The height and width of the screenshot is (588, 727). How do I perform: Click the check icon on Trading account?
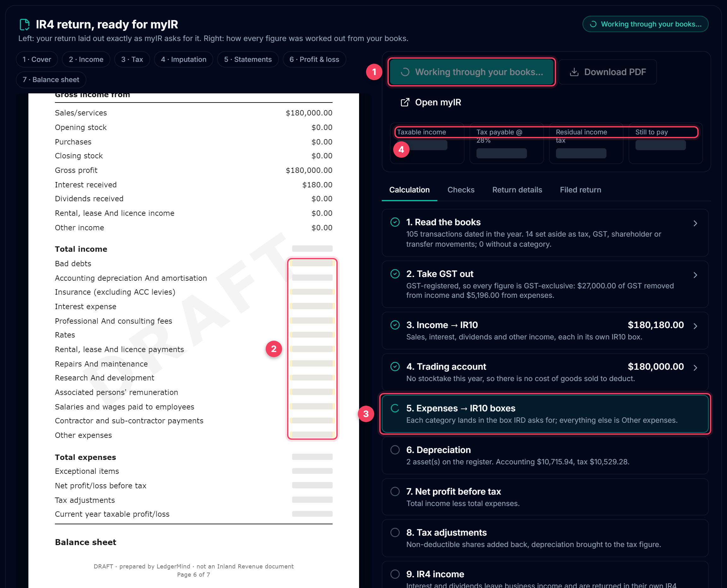point(395,367)
